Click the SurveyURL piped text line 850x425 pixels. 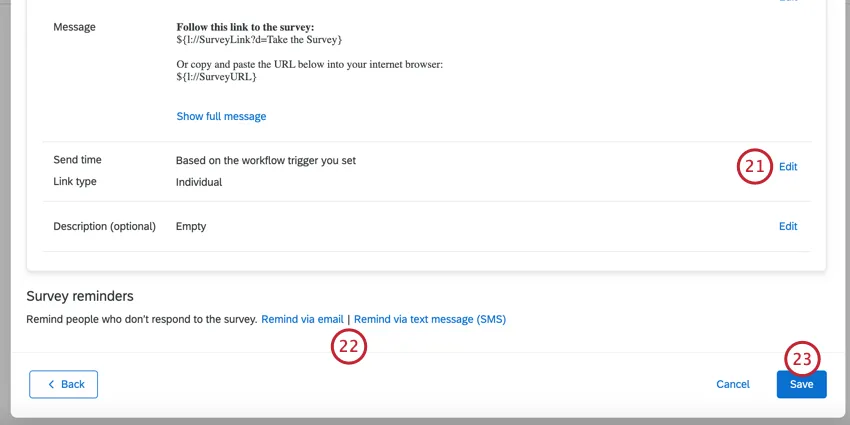pyautogui.click(x=216, y=76)
